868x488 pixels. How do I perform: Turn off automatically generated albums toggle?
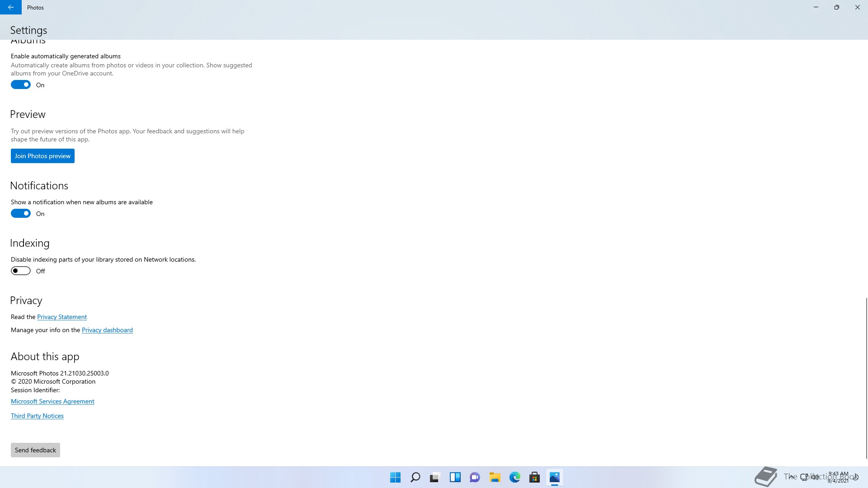tap(21, 85)
